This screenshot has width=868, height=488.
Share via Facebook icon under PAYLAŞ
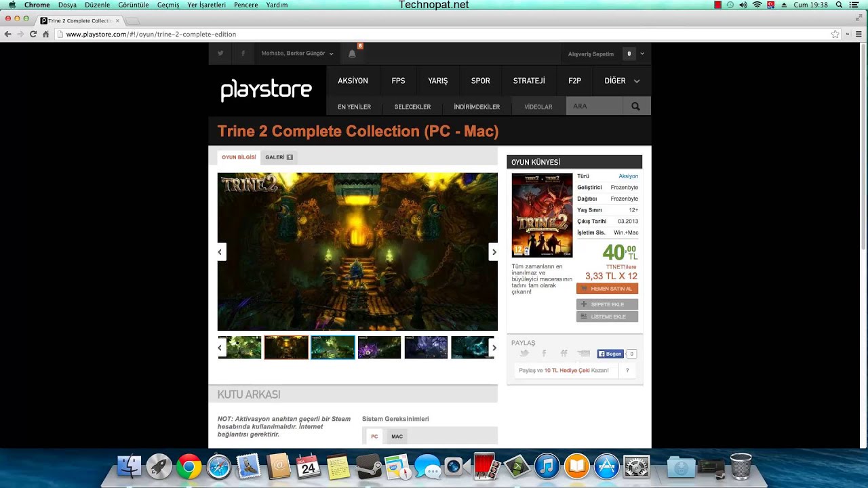click(544, 354)
